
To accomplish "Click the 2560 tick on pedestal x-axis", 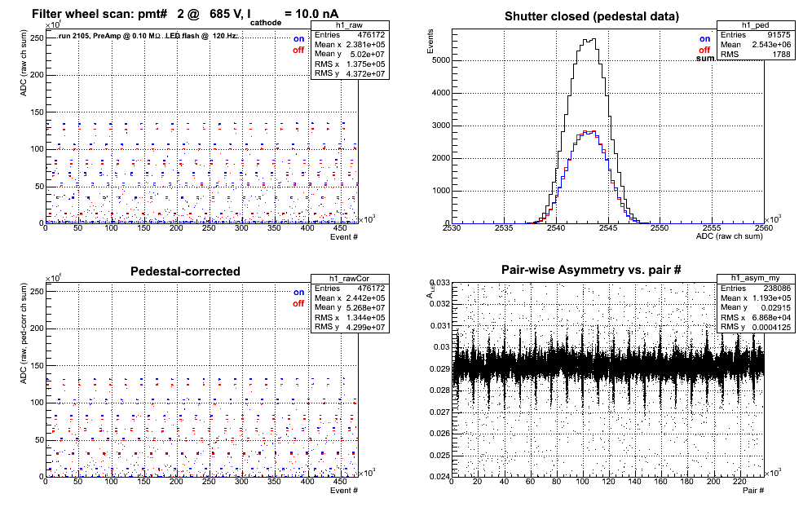I will pyautogui.click(x=764, y=228).
